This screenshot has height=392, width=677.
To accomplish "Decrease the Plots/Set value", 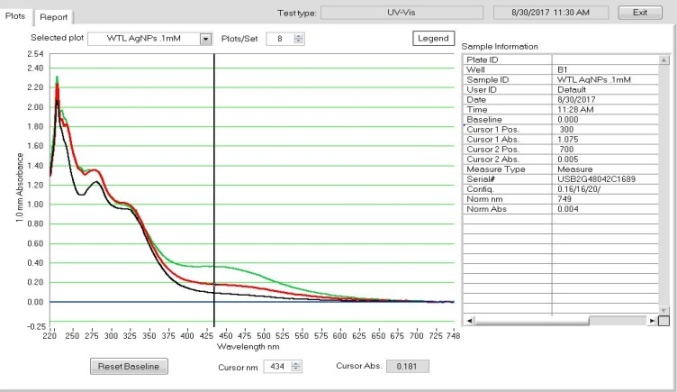I will pyautogui.click(x=298, y=41).
